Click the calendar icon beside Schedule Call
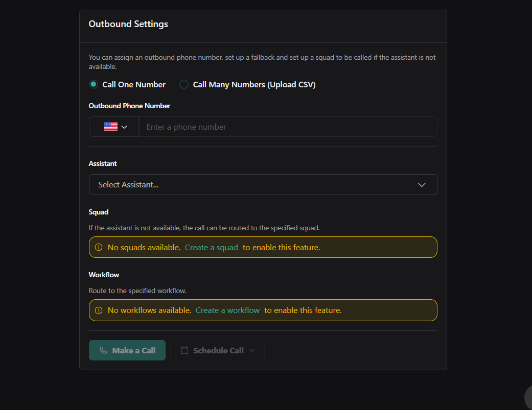The height and width of the screenshot is (410, 532). coord(184,350)
